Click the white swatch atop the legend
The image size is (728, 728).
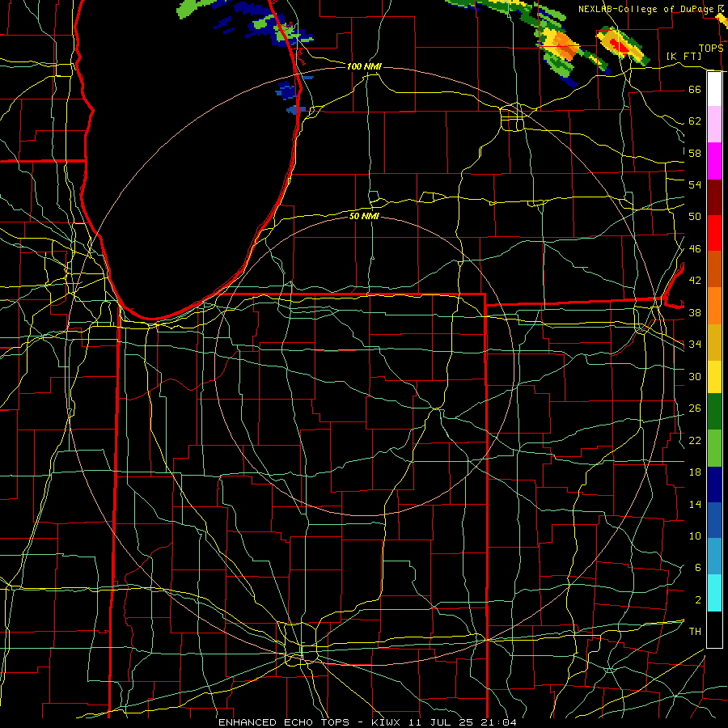pos(714,89)
